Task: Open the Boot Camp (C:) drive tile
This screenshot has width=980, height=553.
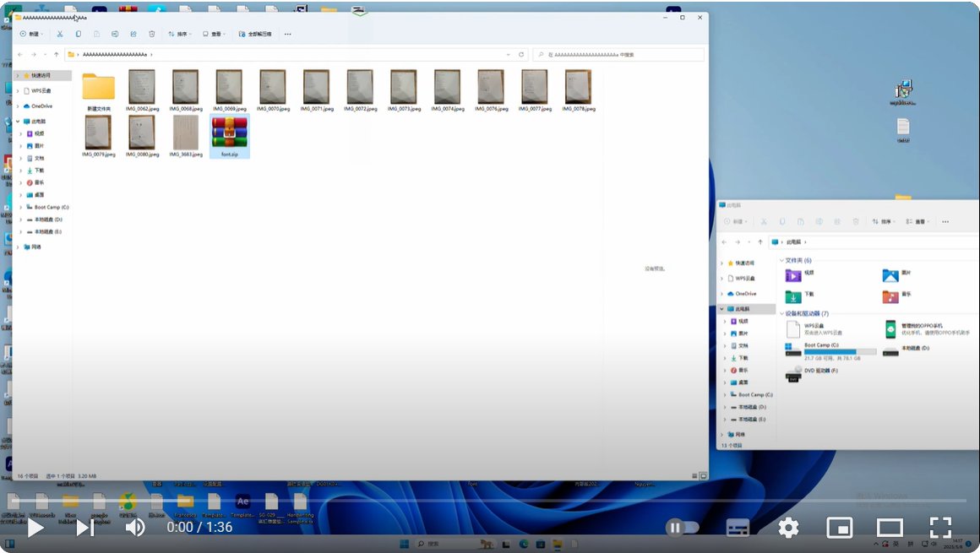Action: tap(830, 351)
